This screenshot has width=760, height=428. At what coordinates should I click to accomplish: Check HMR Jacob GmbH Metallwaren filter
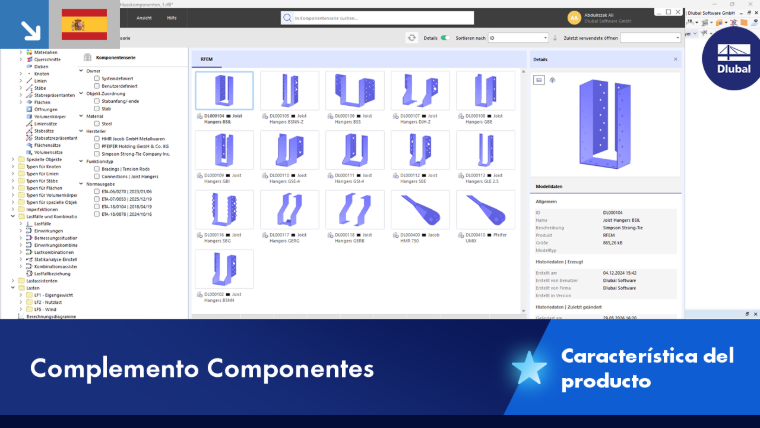[97, 139]
